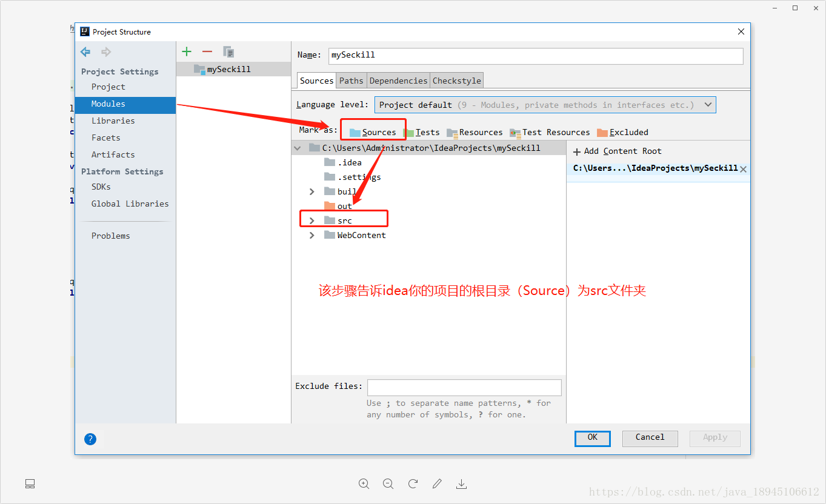Mark folder as Test Resources
The width and height of the screenshot is (826, 504).
tap(550, 132)
